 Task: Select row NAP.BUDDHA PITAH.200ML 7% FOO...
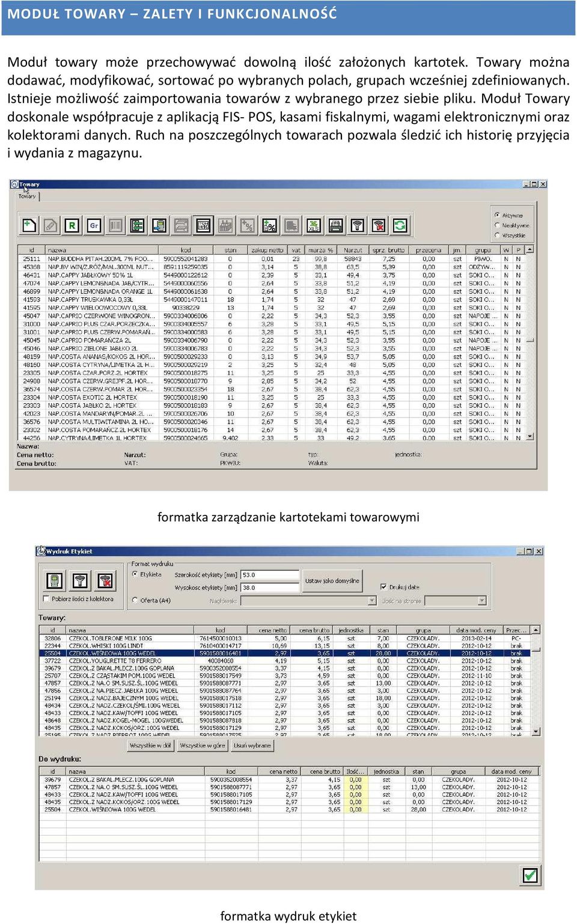272,259
